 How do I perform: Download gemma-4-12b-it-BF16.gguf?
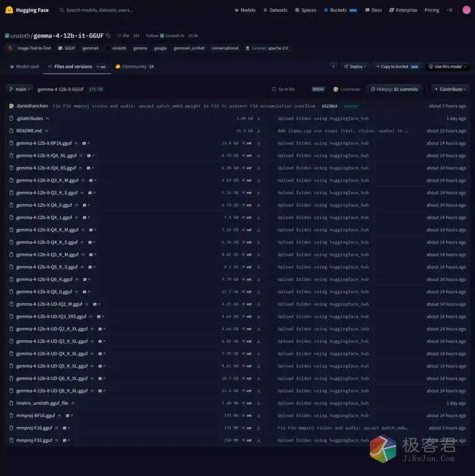[x=259, y=143]
